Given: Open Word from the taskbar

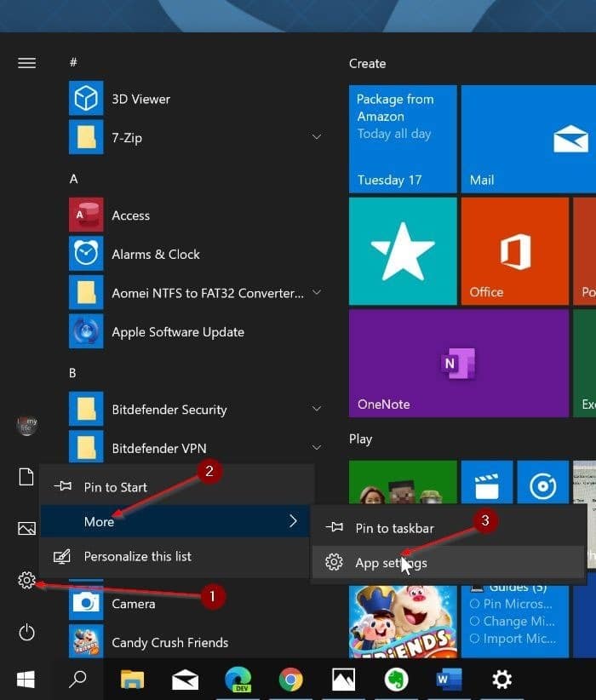Looking at the screenshot, I should click(x=449, y=679).
